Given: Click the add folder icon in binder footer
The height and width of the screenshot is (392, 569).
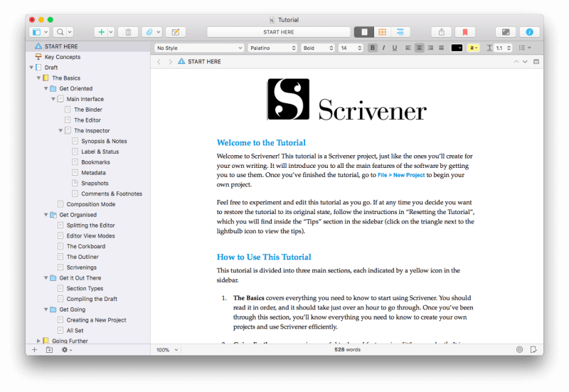Looking at the screenshot, I should pos(49,350).
